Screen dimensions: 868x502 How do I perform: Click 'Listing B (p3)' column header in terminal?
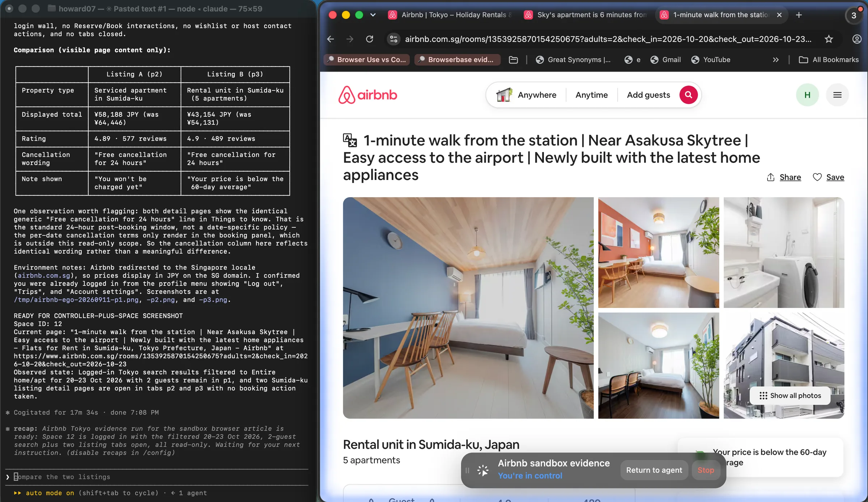click(235, 74)
